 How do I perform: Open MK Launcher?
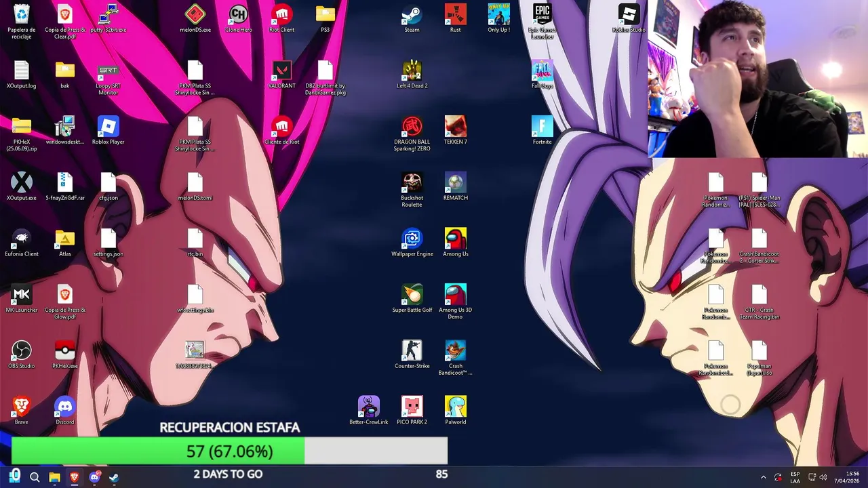(x=22, y=298)
